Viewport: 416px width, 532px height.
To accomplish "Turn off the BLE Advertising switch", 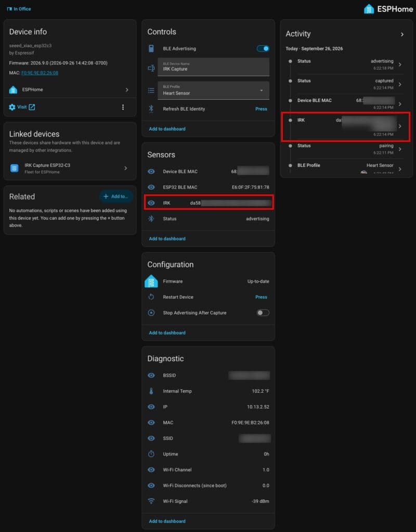I will pos(263,48).
